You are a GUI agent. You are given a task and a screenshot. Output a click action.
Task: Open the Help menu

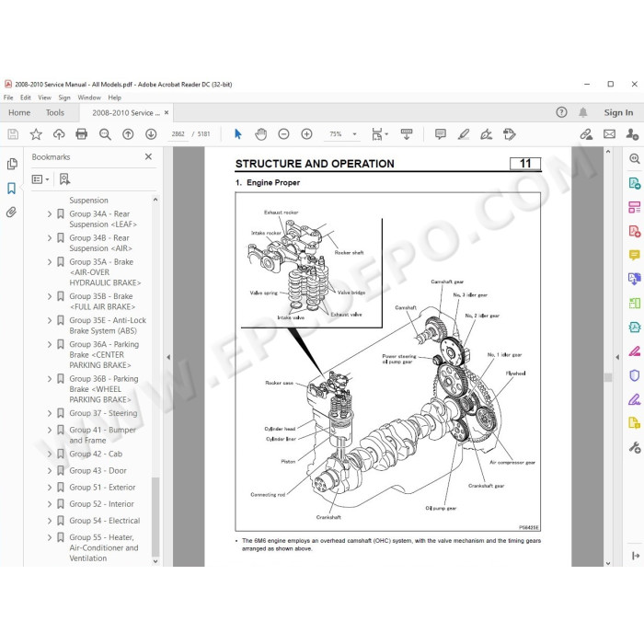[115, 98]
